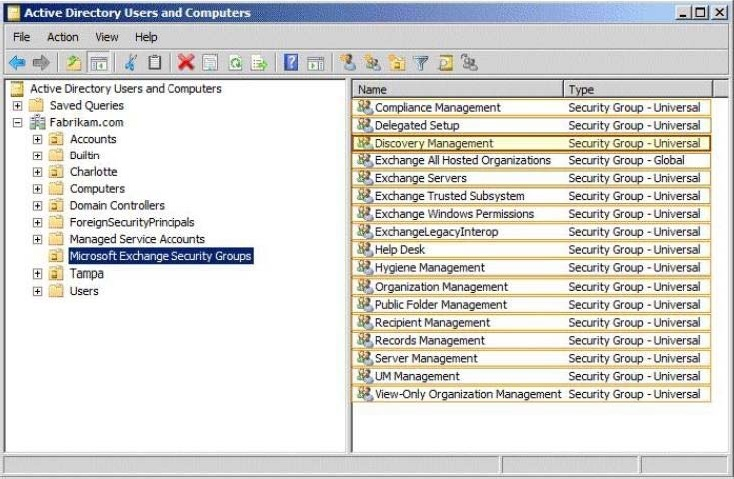
Task: Click the Saved Queries folder icon
Action: (36, 105)
